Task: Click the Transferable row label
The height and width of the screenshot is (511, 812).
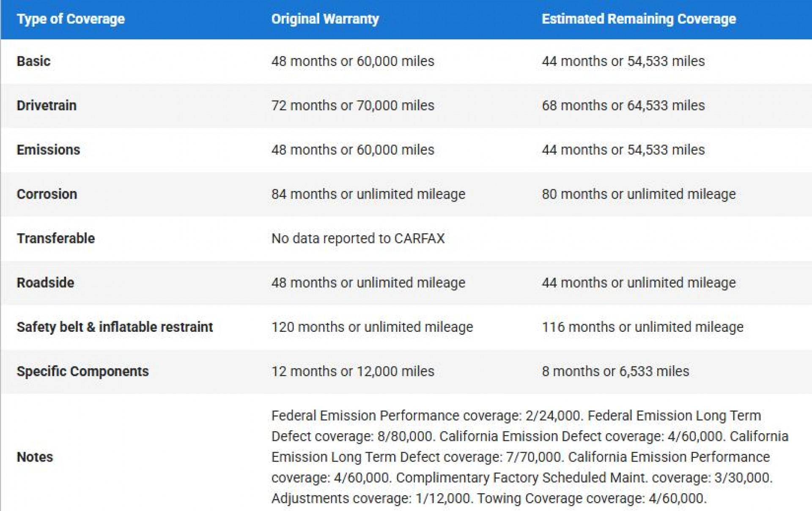Action: click(56, 238)
